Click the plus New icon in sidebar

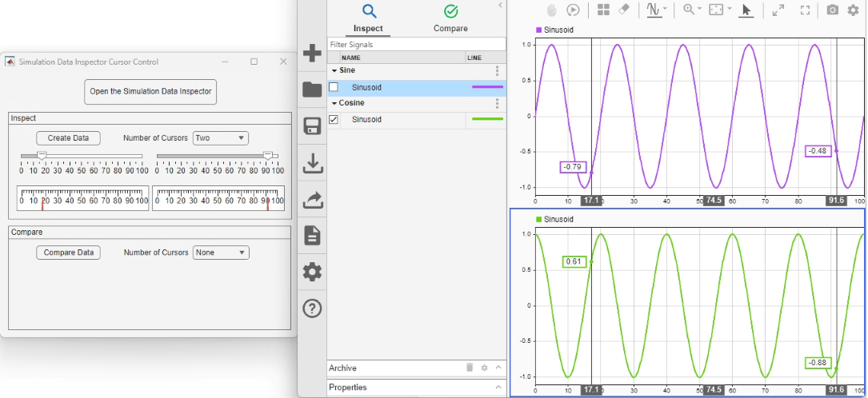click(x=312, y=54)
